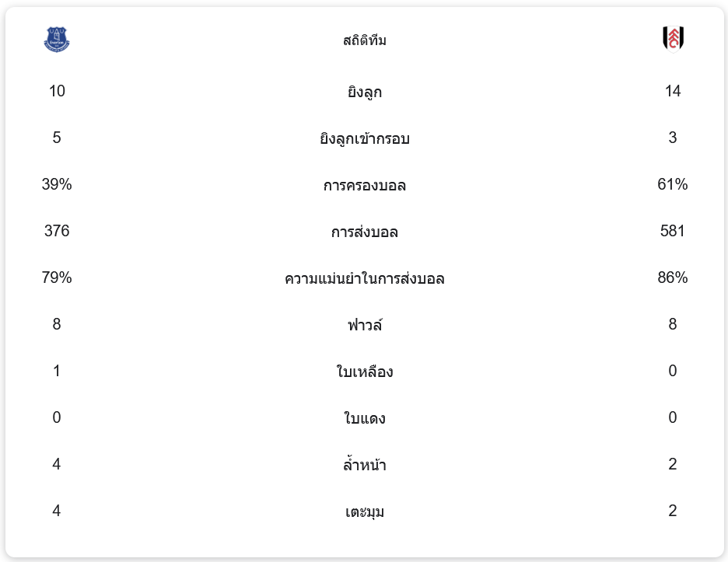
Task: Select the สถิติทีม header title
Action: [364, 40]
